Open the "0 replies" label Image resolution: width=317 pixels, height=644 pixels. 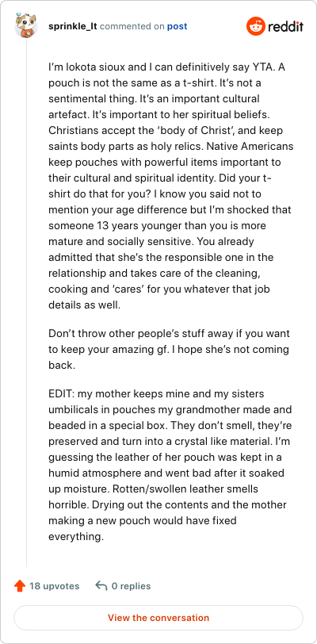pos(131,586)
